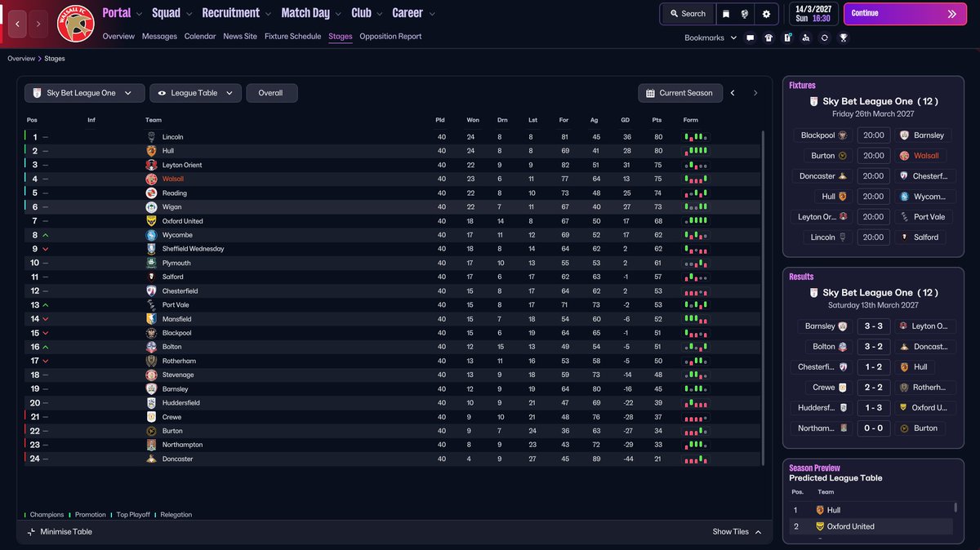Click the Hull club crest in table
980x550 pixels.
coord(151,151)
